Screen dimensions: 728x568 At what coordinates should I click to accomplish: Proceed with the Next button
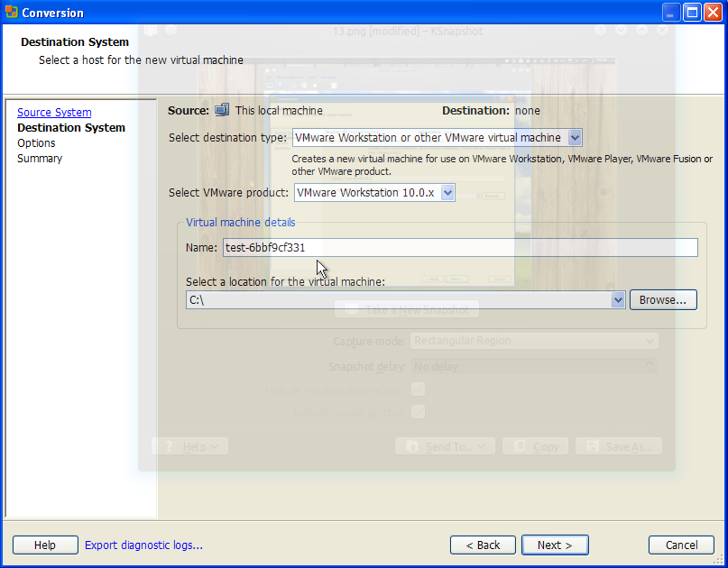click(x=555, y=545)
